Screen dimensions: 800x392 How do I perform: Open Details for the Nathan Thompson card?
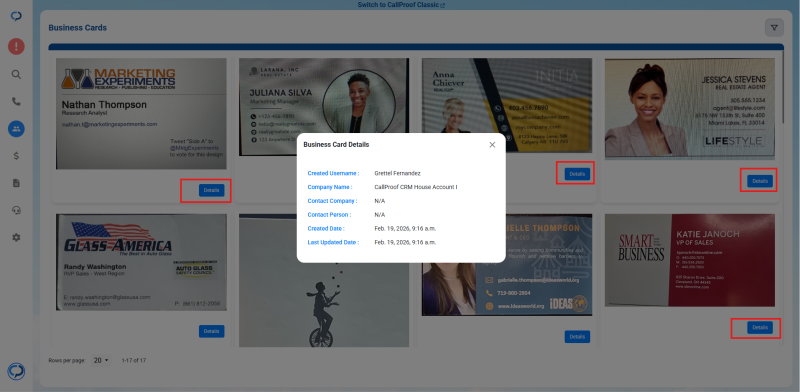(x=211, y=190)
